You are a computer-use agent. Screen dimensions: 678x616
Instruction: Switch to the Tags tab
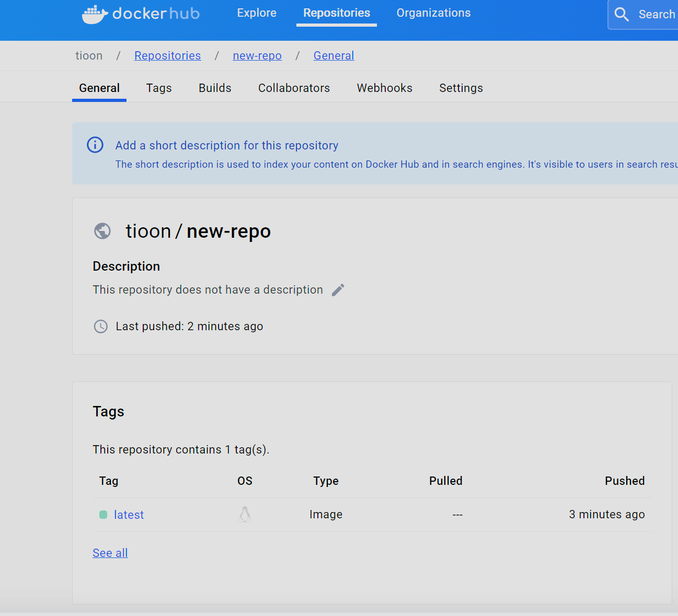click(x=159, y=88)
